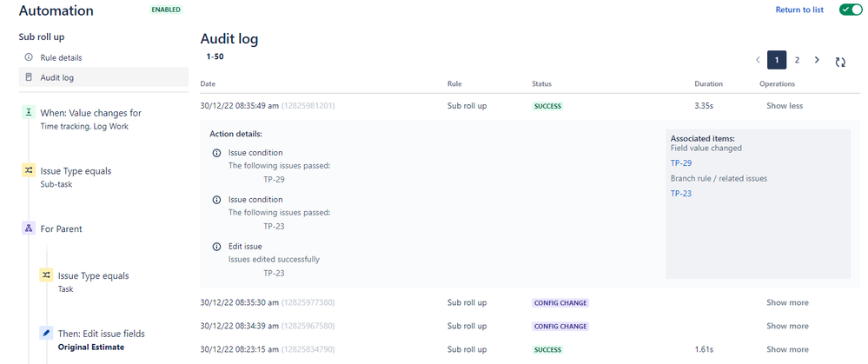Image resolution: width=868 pixels, height=364 pixels.
Task: Click info icon beside Issue condition TP-23
Action: click(x=216, y=200)
